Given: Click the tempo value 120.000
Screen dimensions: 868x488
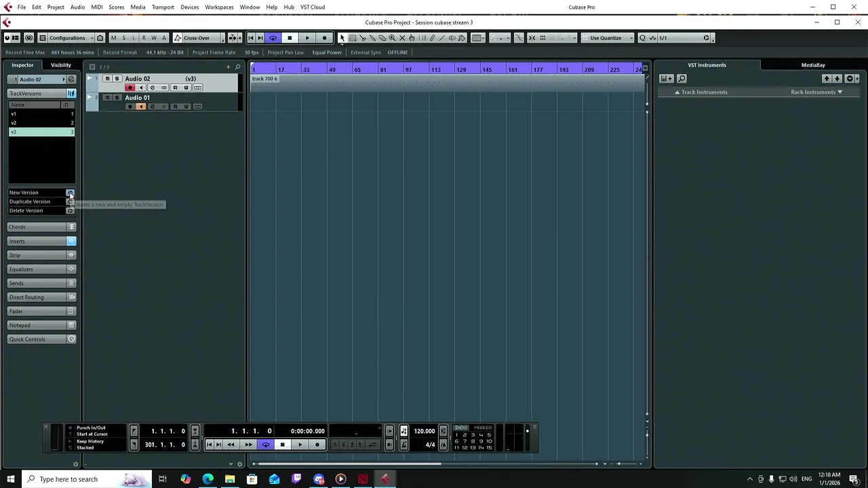Looking at the screenshot, I should click(425, 431).
